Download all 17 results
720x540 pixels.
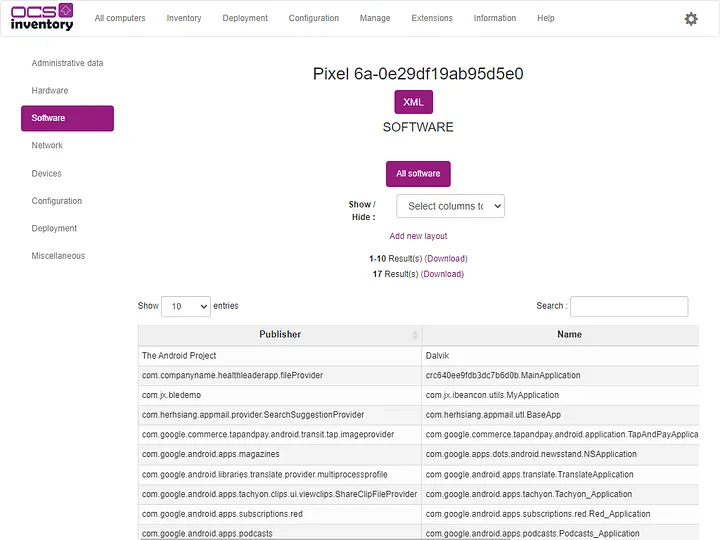coord(442,274)
